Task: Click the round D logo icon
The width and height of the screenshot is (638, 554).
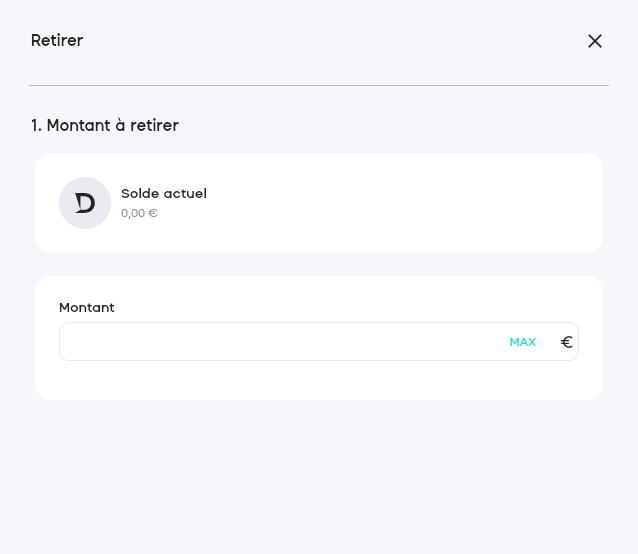Action: pyautogui.click(x=85, y=203)
